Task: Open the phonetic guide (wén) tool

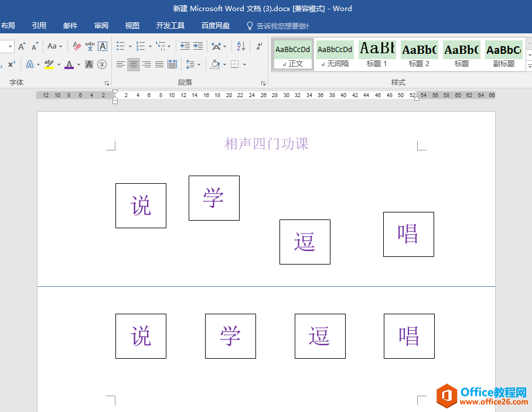Action: tap(90, 46)
